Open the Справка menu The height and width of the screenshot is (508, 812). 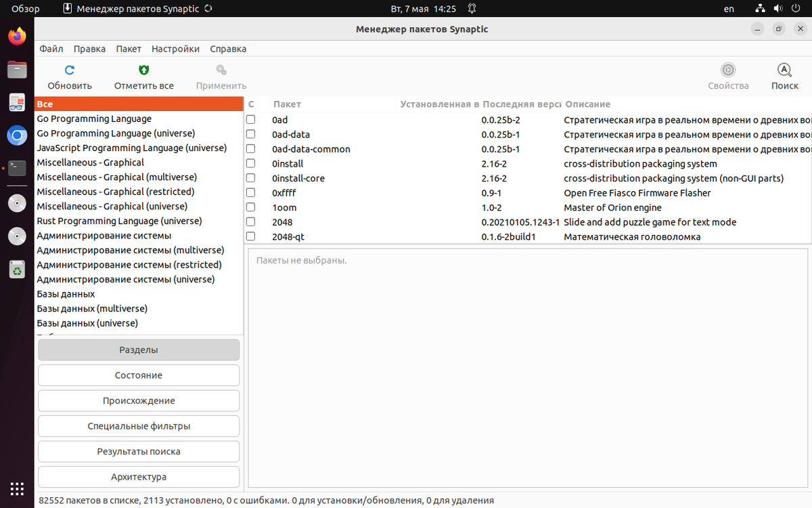(x=228, y=49)
